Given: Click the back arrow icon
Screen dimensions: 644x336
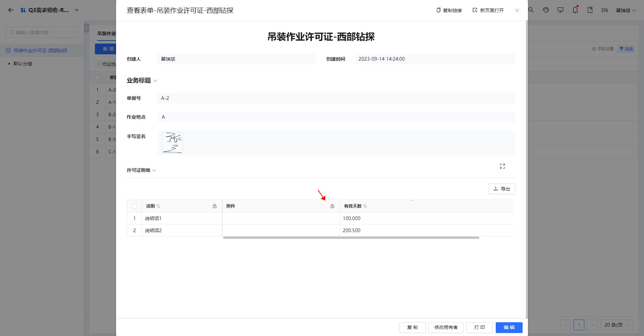Looking at the screenshot, I should click(x=11, y=10).
